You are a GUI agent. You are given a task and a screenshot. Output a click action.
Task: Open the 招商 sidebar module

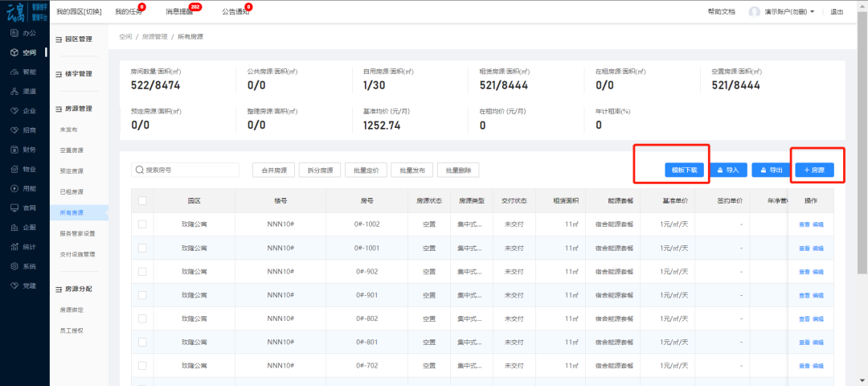click(x=24, y=130)
